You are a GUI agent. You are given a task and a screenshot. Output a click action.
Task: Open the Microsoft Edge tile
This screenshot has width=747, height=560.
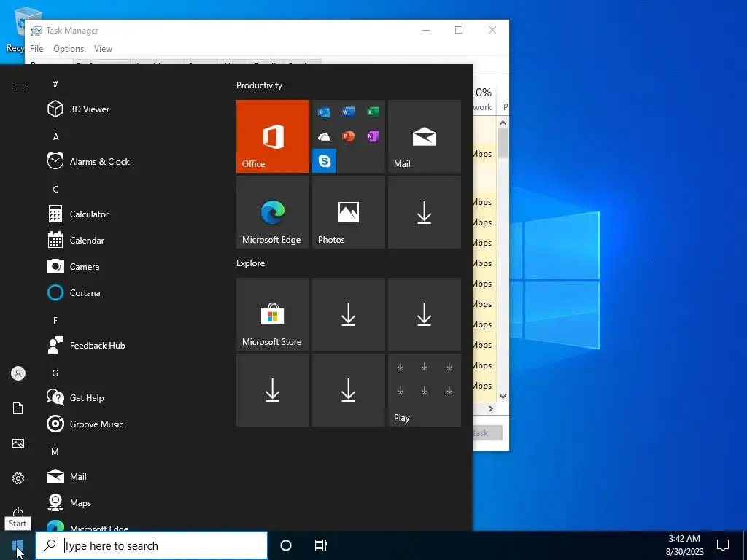click(273, 212)
